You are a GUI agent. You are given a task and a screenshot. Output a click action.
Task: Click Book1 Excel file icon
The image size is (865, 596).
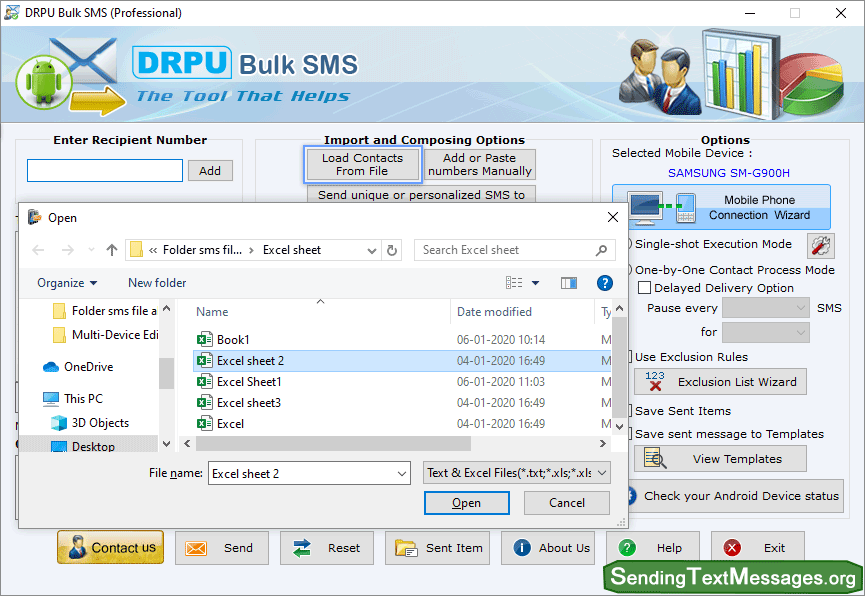point(205,339)
